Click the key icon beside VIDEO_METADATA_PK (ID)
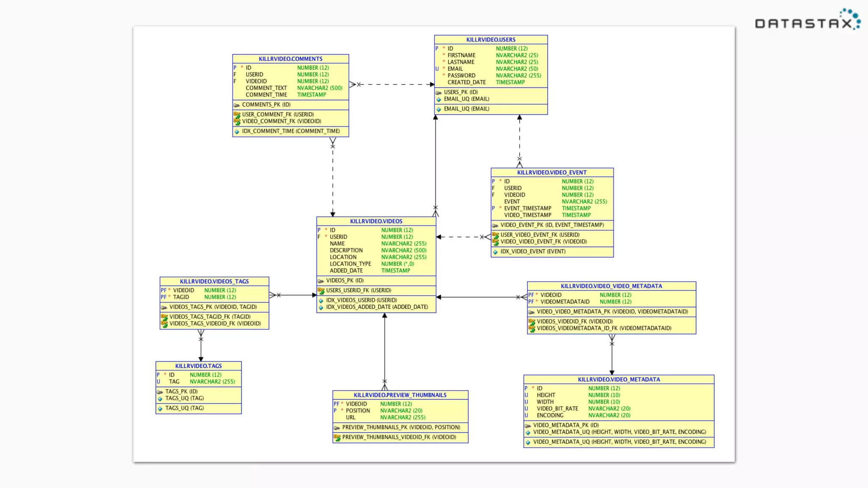This screenshot has height=488, width=868. tap(528, 426)
